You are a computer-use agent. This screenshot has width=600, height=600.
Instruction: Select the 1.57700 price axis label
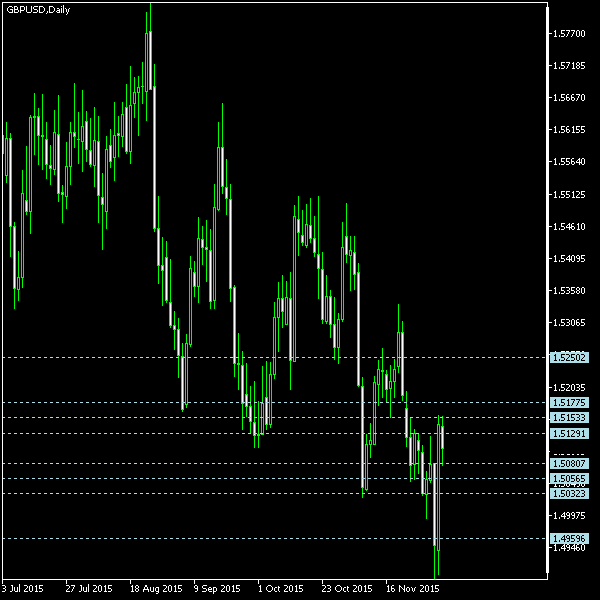coord(569,34)
